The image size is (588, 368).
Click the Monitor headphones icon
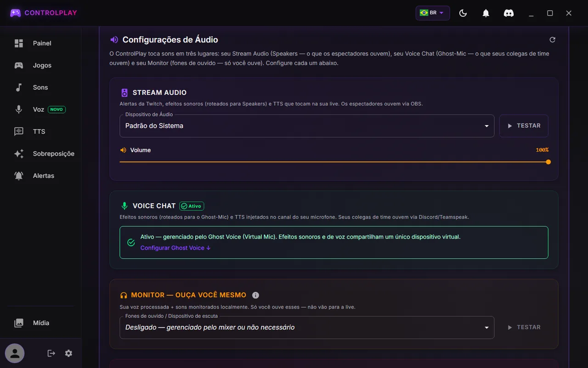[x=124, y=295]
